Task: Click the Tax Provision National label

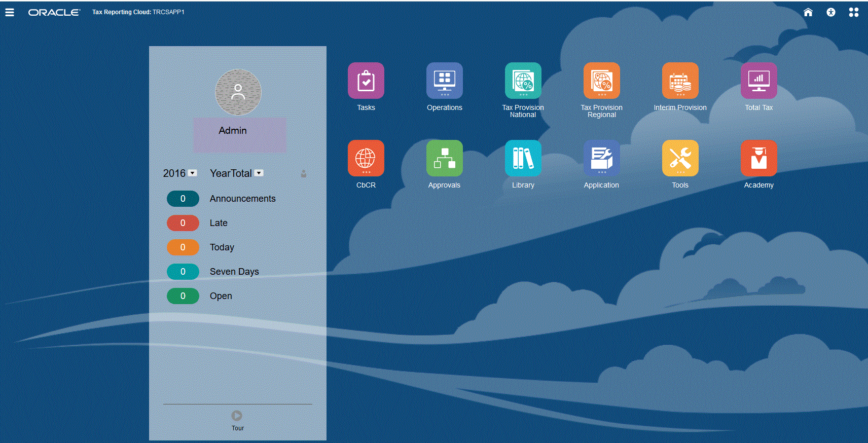Action: (523, 111)
